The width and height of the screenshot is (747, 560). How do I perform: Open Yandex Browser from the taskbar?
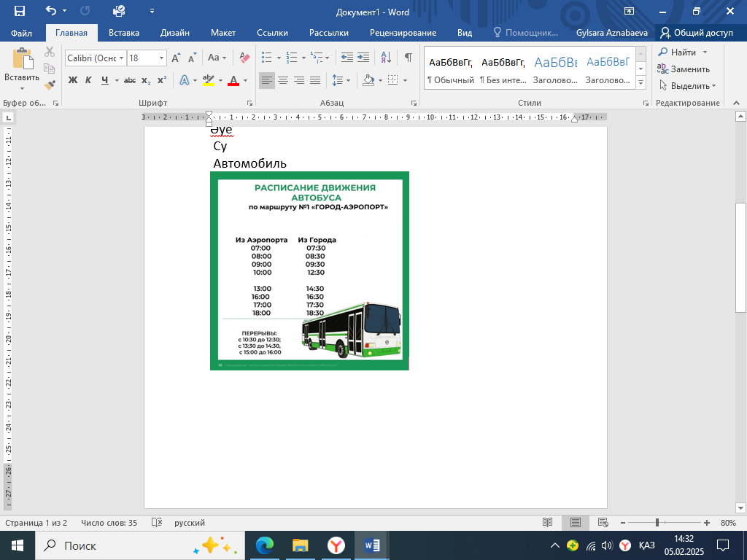[x=336, y=545]
